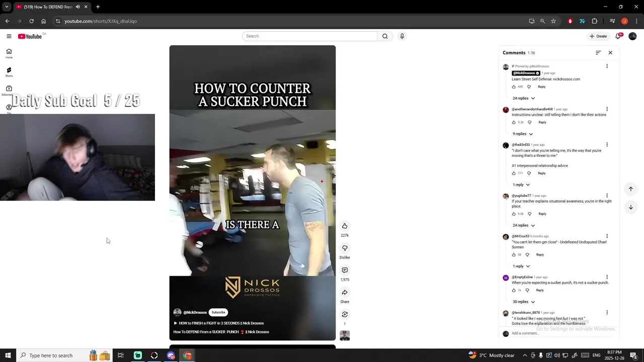Expand 24 replies under yugitube77
644x362 pixels.
(524, 225)
